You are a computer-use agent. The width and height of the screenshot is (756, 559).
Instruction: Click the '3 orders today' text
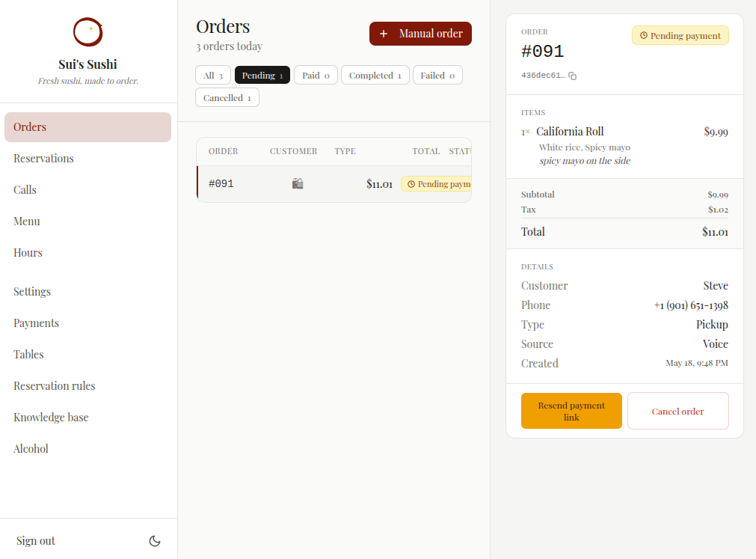pyautogui.click(x=230, y=46)
